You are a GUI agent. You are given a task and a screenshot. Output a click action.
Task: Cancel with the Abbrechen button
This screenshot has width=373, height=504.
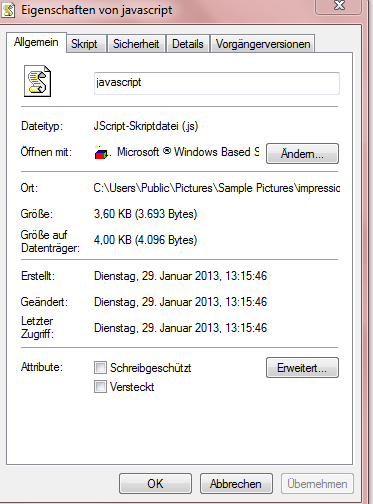coord(236,483)
